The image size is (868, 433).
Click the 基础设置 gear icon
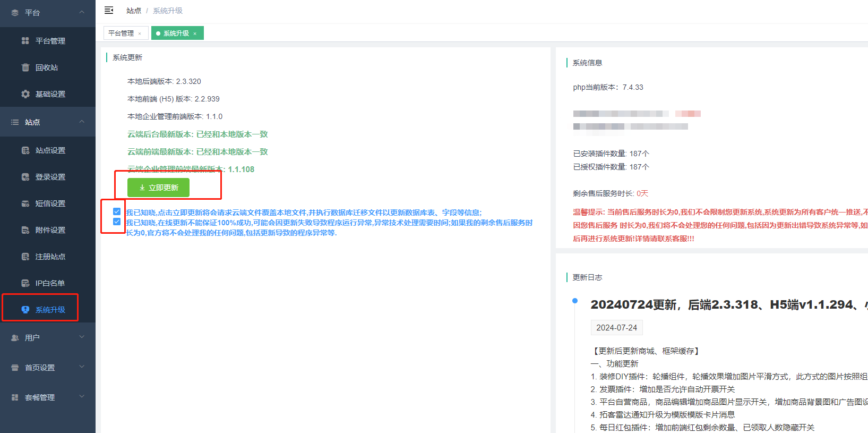pyautogui.click(x=25, y=94)
